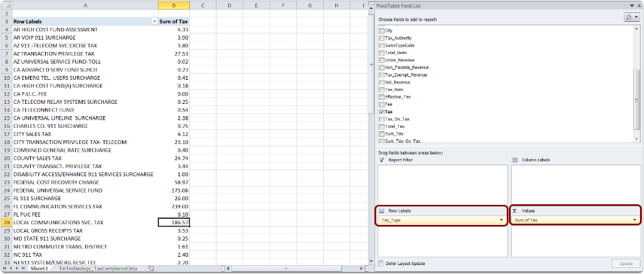Click the Select All corner box
The image size is (644, 274).
pos(6,5)
